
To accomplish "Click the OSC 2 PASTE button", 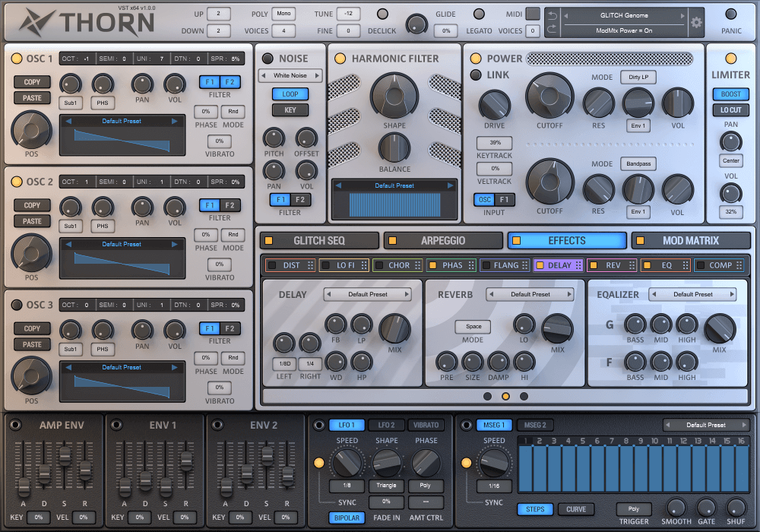I will pos(32,221).
